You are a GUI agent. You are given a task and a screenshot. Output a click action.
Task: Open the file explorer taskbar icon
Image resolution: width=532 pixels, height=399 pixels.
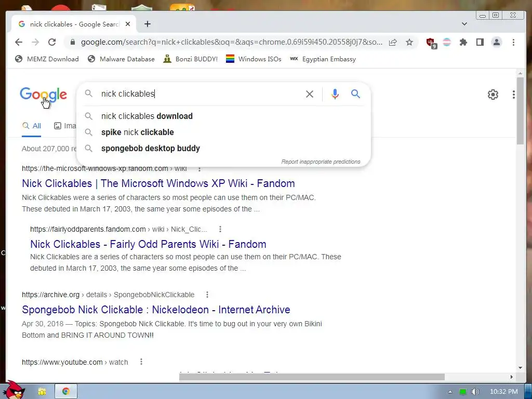42,392
